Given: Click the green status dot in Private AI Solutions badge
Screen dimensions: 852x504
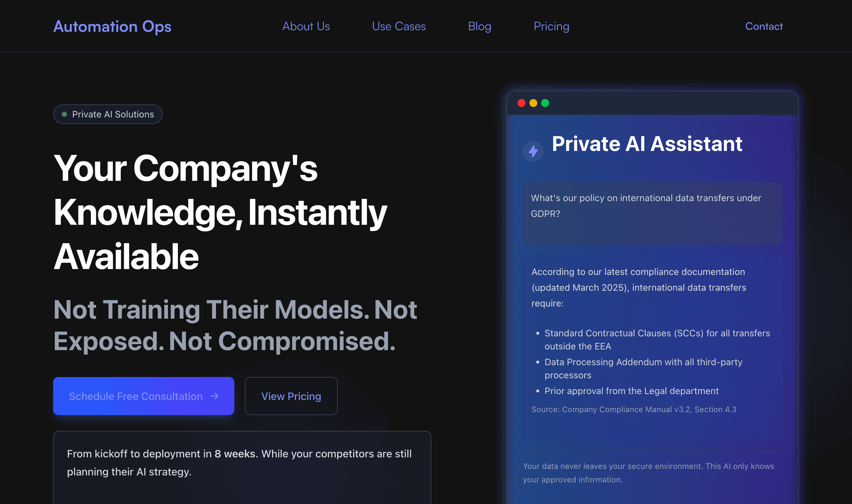Looking at the screenshot, I should (64, 114).
